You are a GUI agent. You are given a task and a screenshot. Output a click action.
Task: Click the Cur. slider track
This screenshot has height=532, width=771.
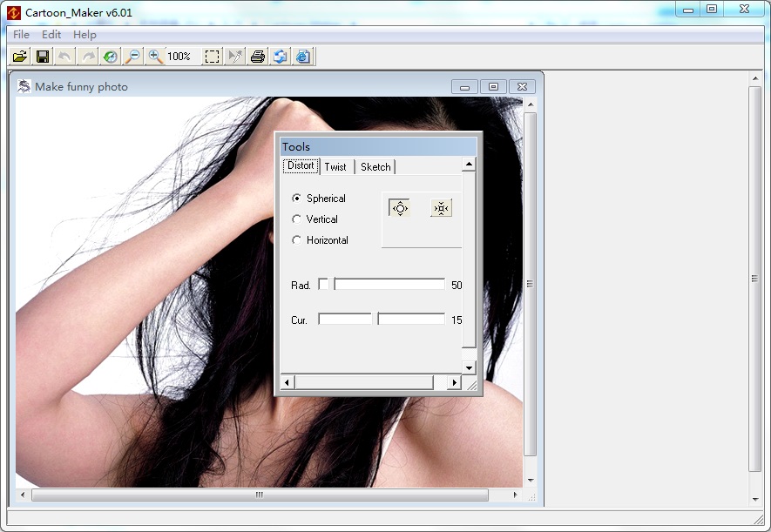coord(382,320)
